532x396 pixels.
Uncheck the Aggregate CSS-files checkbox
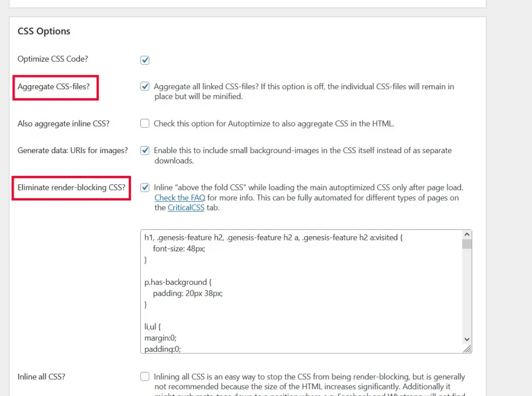pos(145,87)
